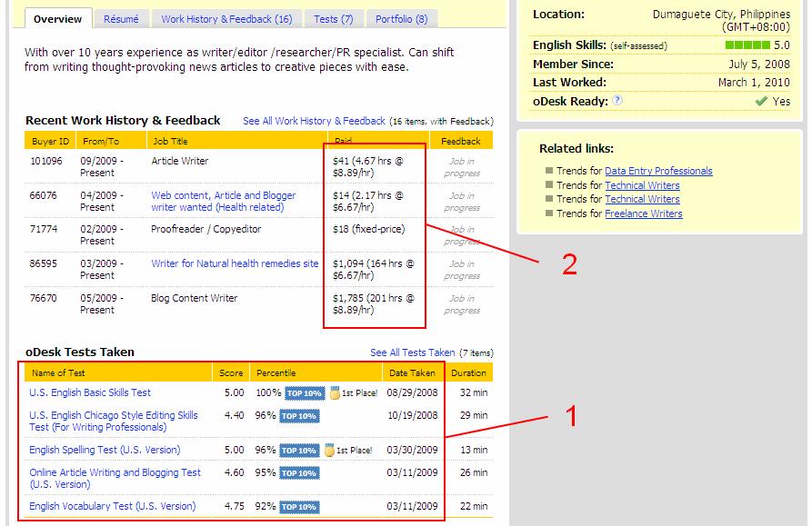Open Writer for Natural health remedies site job

coord(235,263)
